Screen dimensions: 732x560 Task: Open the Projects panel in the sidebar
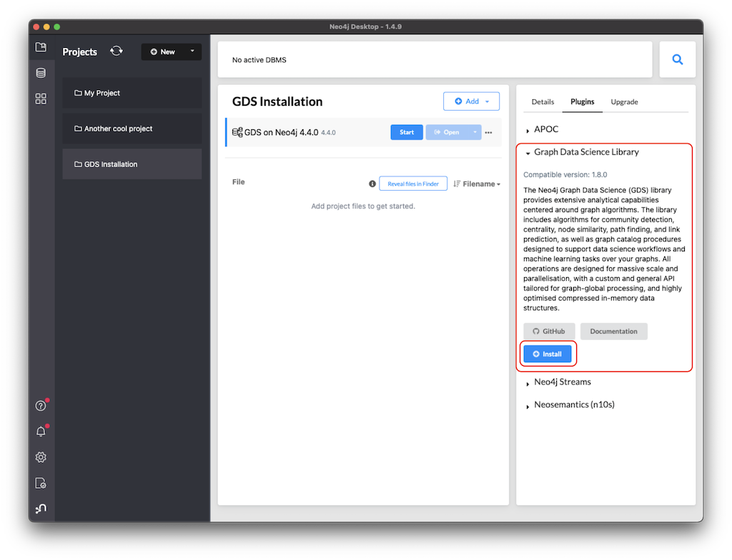pyautogui.click(x=41, y=46)
